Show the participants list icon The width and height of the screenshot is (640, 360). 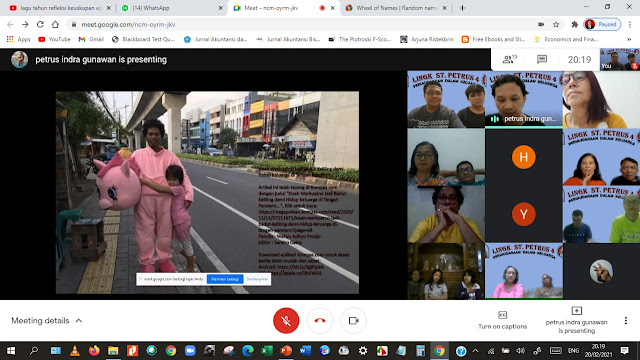pos(509,60)
